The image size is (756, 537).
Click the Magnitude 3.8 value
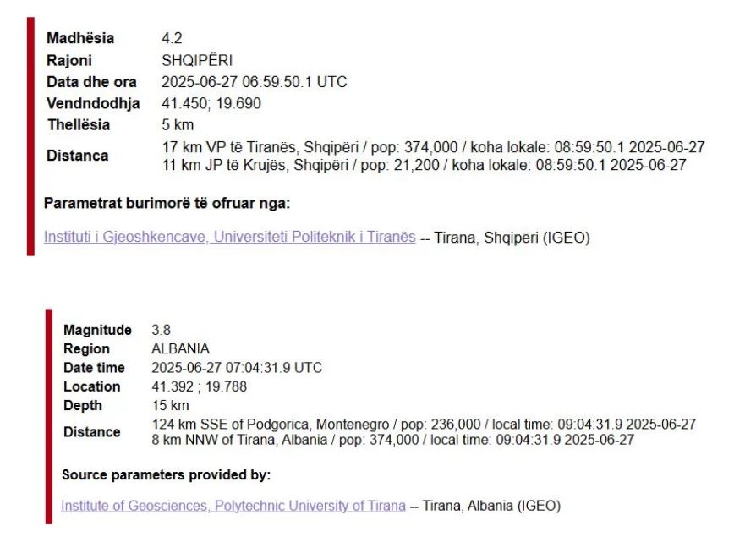point(161,330)
